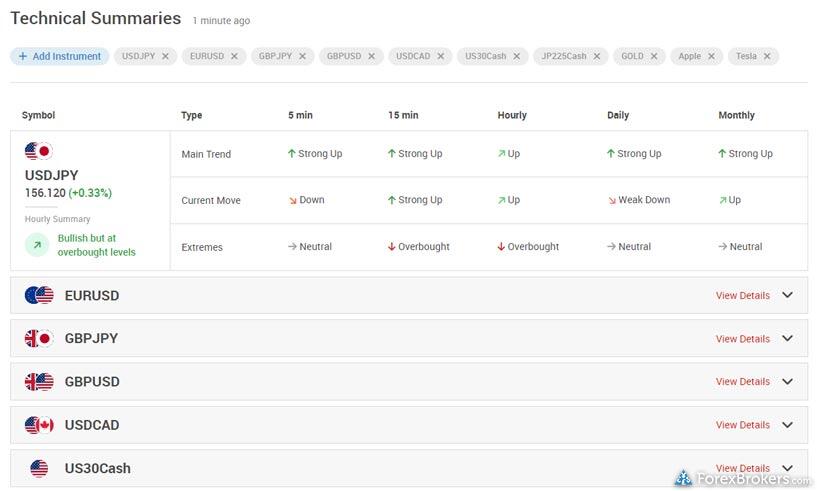Remove the GBPJPY chip using X

pos(302,57)
